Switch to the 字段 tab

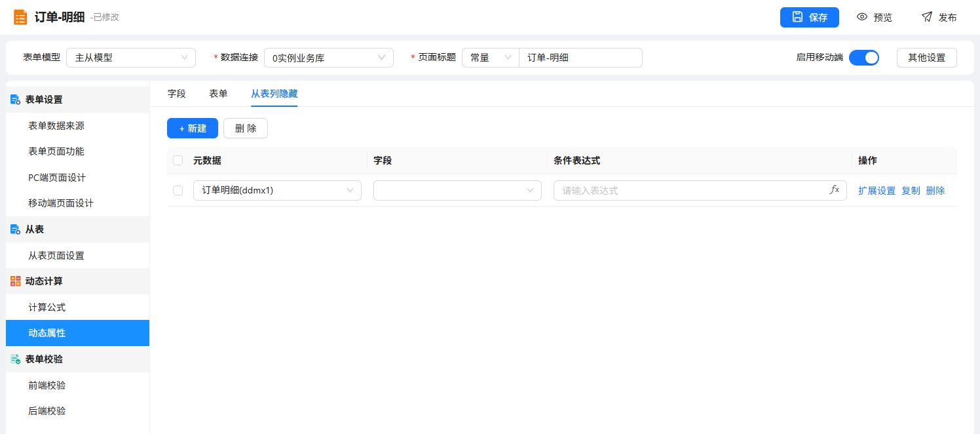tap(177, 94)
